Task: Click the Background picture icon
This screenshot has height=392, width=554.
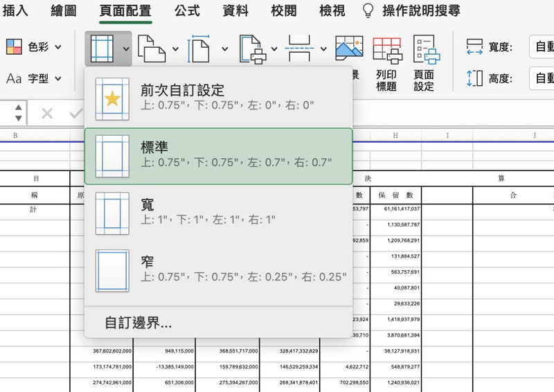Action: pyautogui.click(x=349, y=48)
